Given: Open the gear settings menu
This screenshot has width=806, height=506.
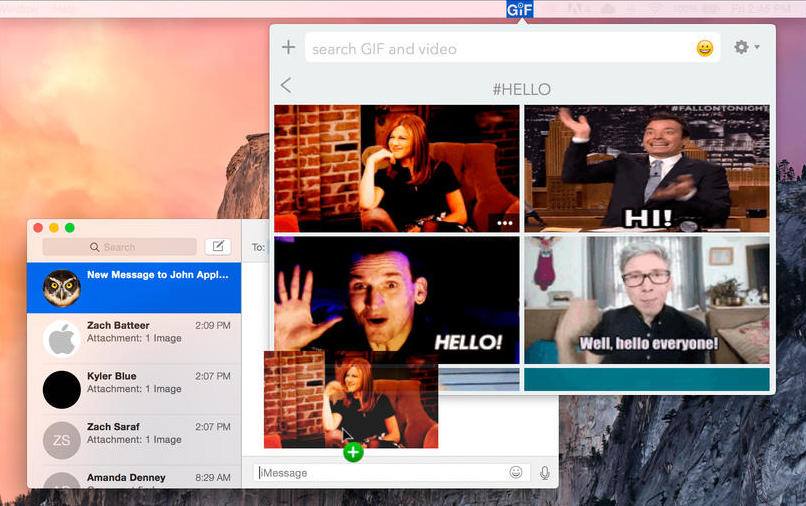Looking at the screenshot, I should pyautogui.click(x=741, y=47).
